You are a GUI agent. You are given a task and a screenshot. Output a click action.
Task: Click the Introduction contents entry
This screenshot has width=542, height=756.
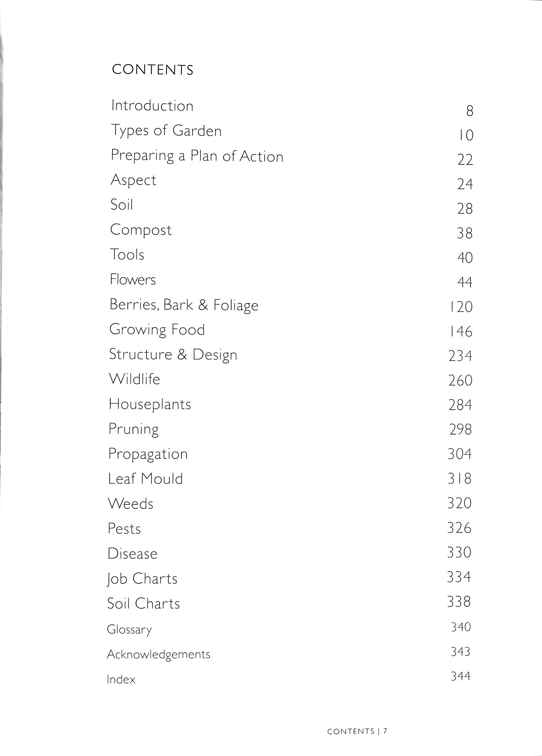tap(152, 106)
